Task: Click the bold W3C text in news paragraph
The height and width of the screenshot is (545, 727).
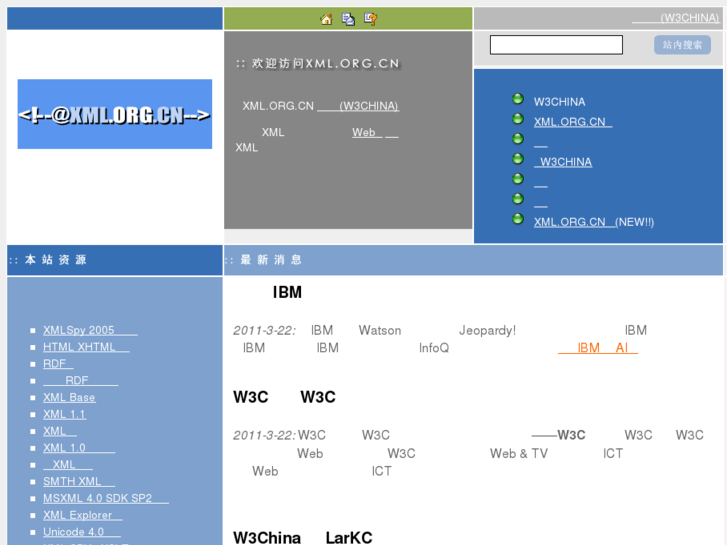Action: tap(571, 435)
